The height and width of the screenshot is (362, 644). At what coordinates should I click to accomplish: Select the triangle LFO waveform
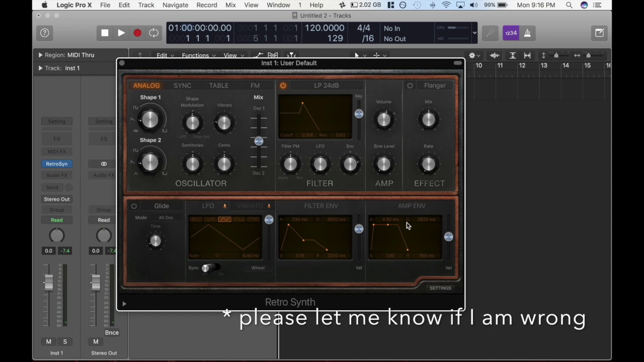(x=225, y=219)
